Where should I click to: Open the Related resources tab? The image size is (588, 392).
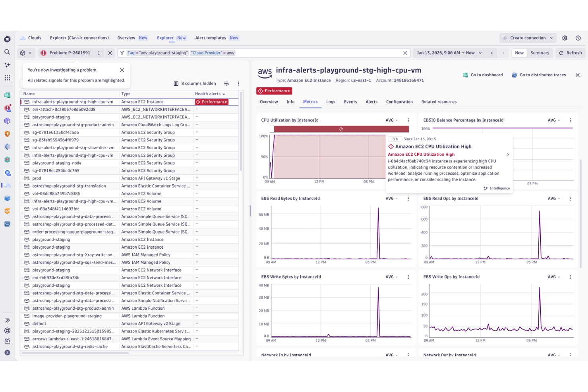tap(439, 102)
